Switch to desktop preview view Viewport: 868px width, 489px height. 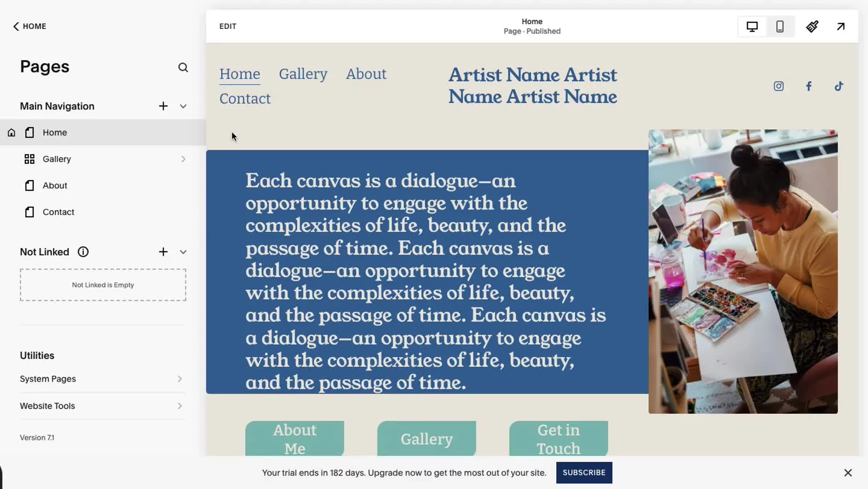pos(752,27)
